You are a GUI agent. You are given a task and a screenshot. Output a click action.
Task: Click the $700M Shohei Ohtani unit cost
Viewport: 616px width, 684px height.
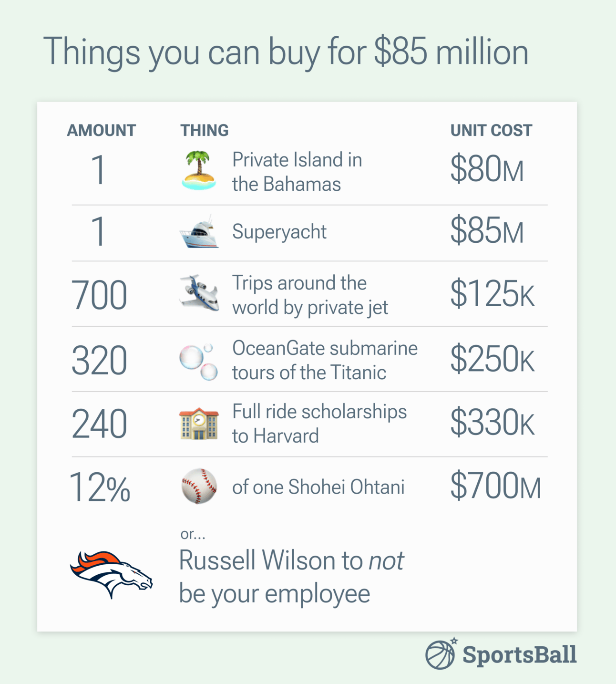[x=496, y=486]
